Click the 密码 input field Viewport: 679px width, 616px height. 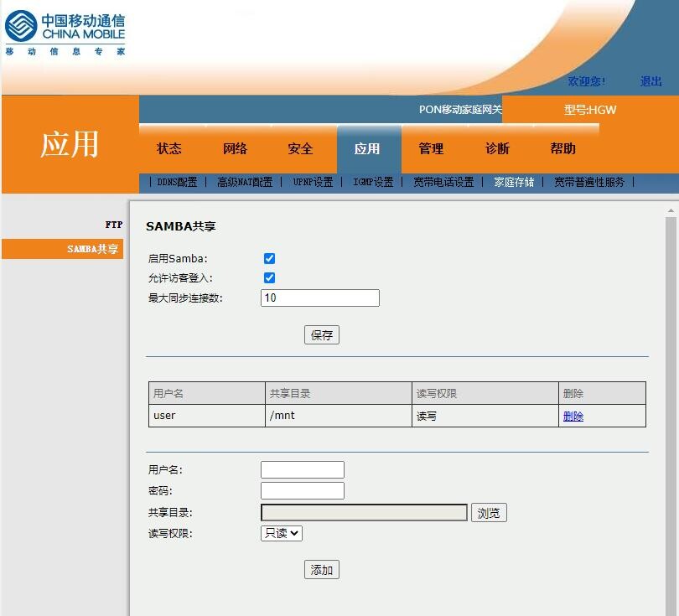[x=303, y=491]
